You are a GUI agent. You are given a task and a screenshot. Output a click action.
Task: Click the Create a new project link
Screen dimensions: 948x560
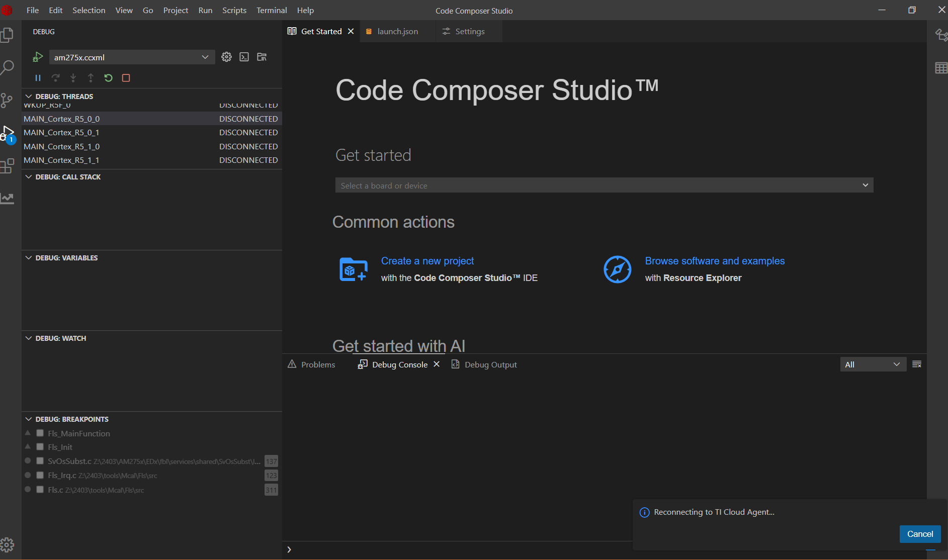(x=427, y=261)
